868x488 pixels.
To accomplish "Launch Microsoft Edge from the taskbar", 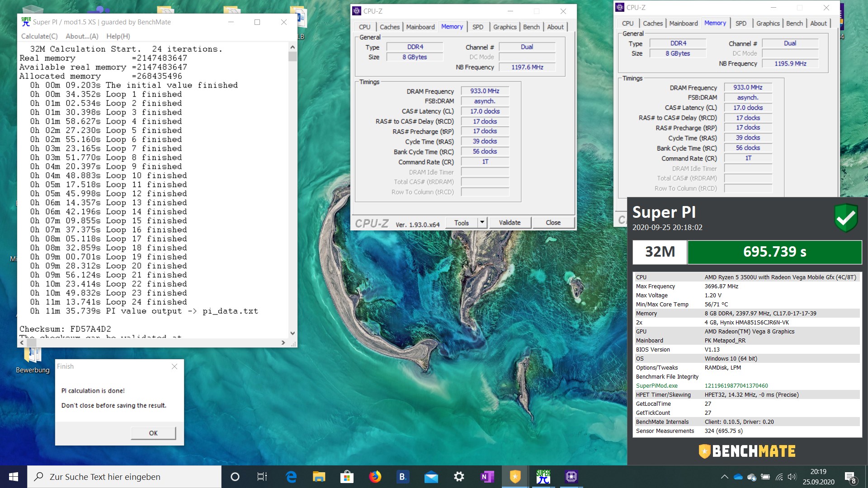I will (291, 477).
